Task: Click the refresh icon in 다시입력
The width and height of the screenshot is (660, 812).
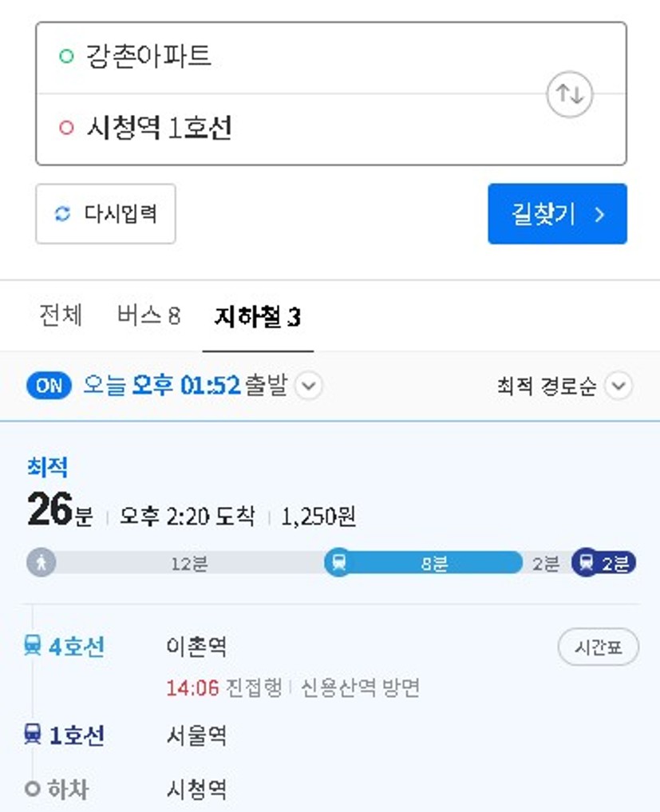Action: pyautogui.click(x=62, y=213)
